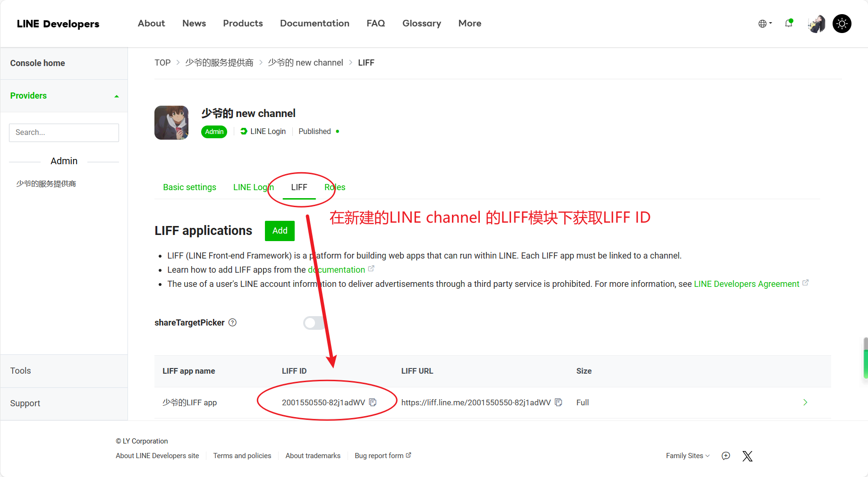This screenshot has width=868, height=477.
Task: Click the LINE Login channel type label
Action: [263, 132]
